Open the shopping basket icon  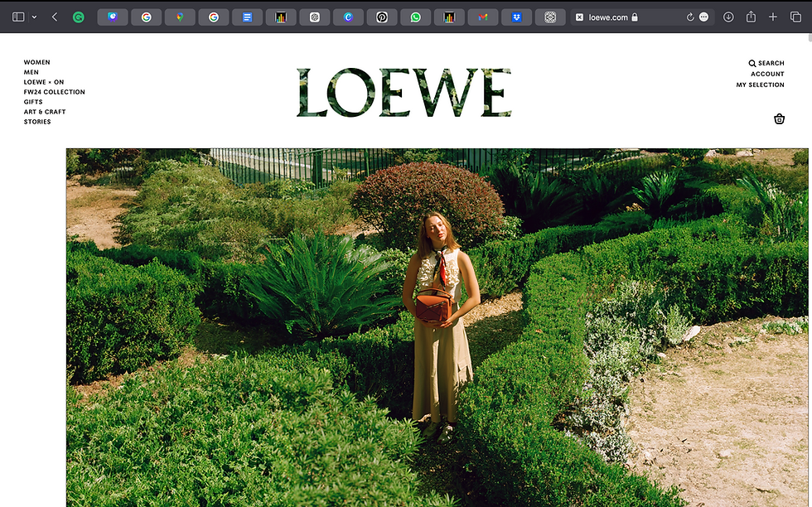(779, 119)
